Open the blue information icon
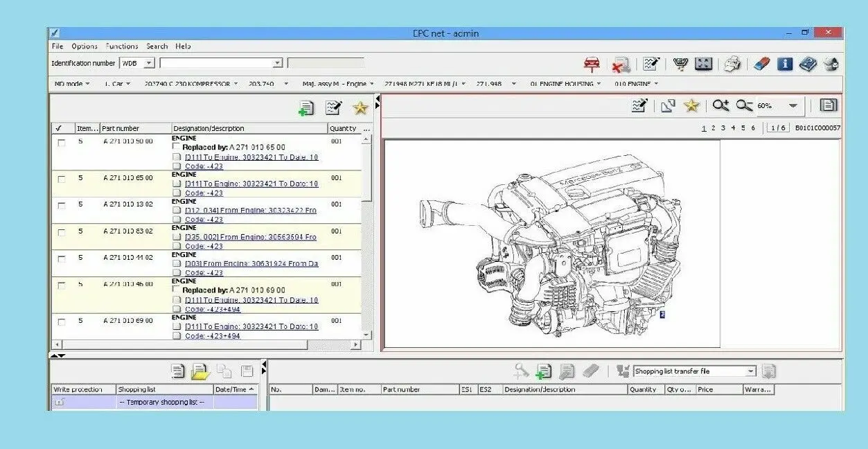Viewport: 868px width, 449px height. tap(784, 64)
